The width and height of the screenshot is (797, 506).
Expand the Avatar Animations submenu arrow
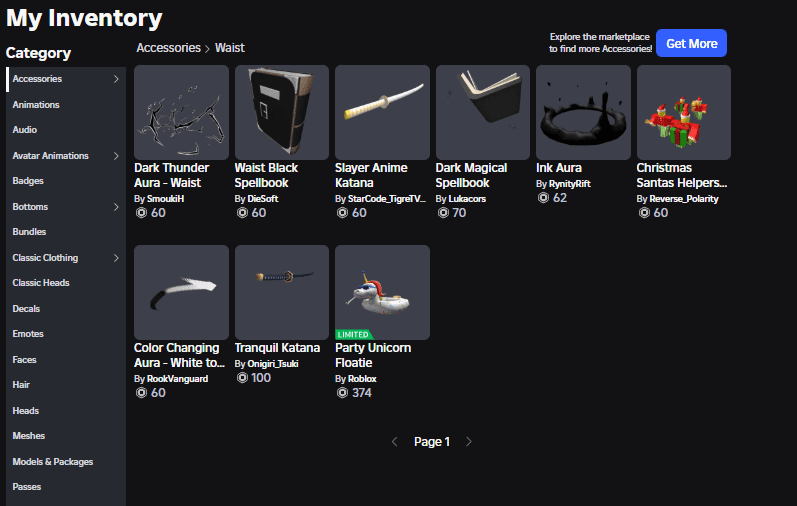116,156
